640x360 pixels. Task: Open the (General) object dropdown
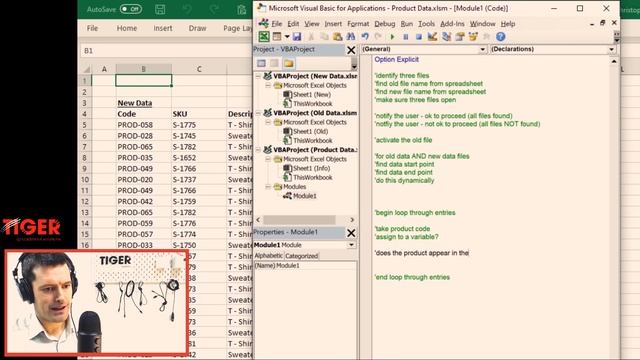[x=482, y=49]
